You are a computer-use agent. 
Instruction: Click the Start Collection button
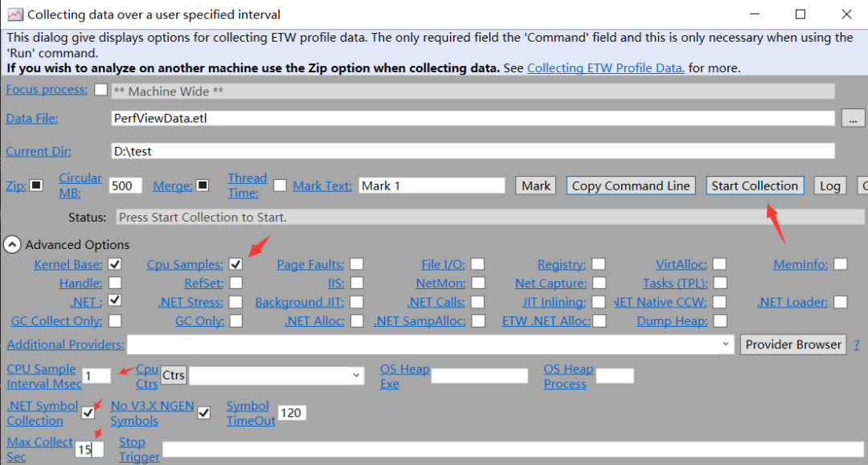pyautogui.click(x=755, y=186)
